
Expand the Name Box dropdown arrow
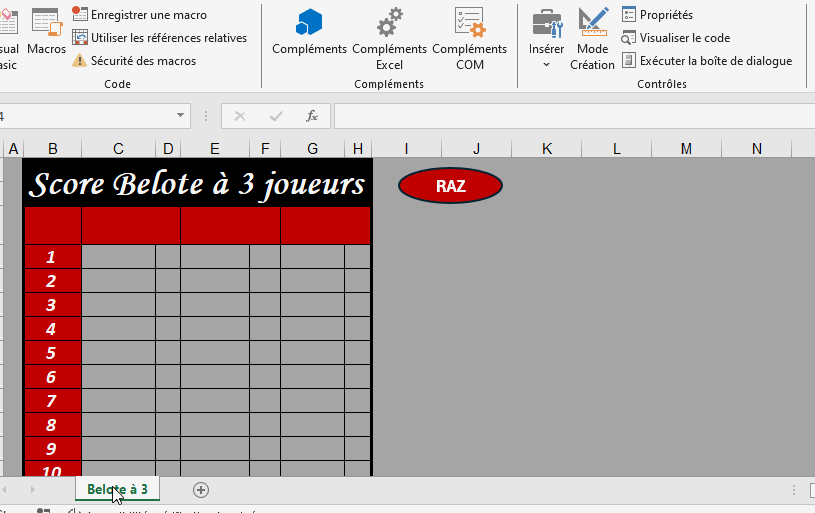181,116
